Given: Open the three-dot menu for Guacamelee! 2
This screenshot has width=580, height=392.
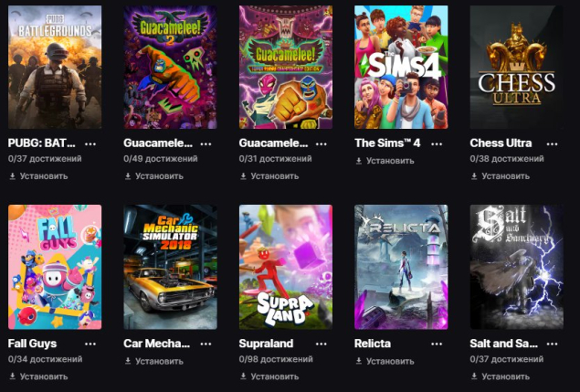Looking at the screenshot, I should (206, 143).
